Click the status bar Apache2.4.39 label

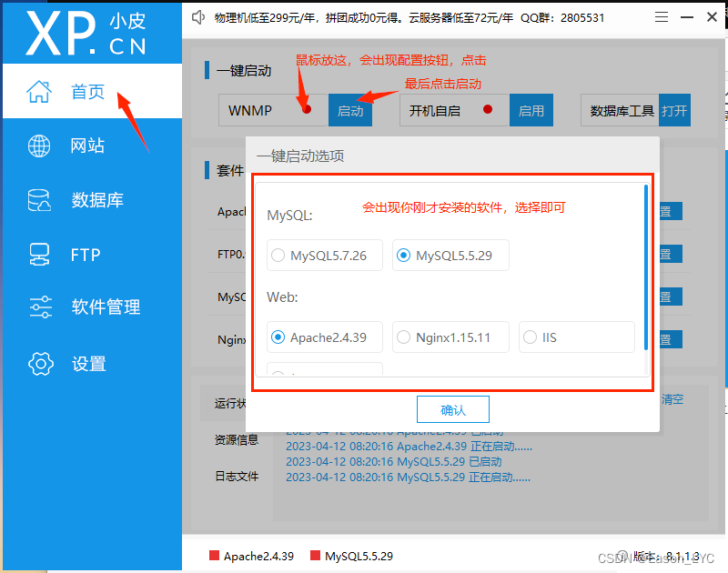(x=258, y=556)
